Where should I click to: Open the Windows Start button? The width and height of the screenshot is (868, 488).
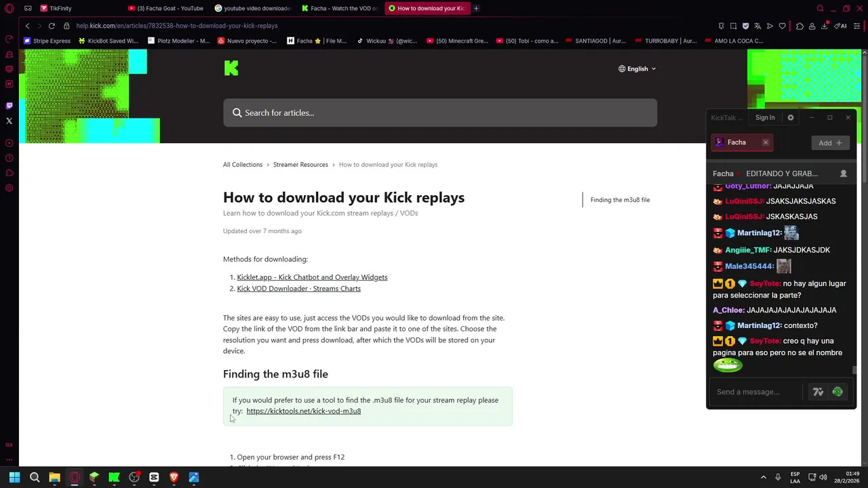coord(14,477)
